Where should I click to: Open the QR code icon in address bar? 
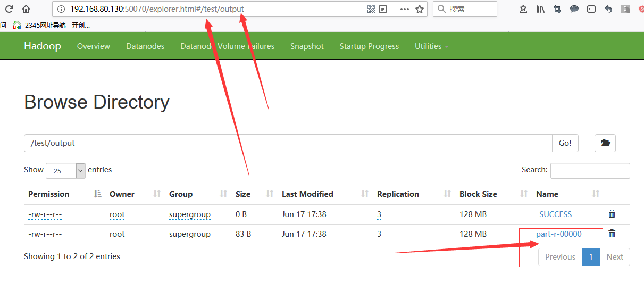(x=371, y=9)
